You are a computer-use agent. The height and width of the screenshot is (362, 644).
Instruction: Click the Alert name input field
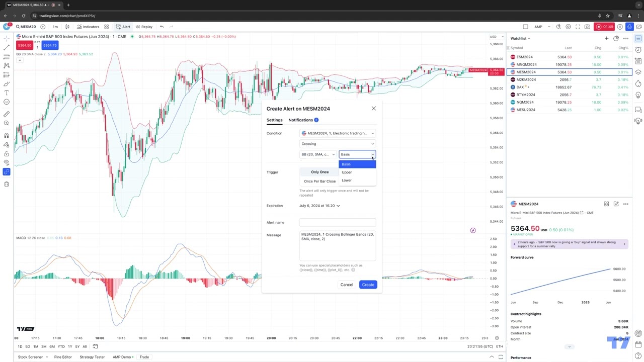tap(338, 222)
